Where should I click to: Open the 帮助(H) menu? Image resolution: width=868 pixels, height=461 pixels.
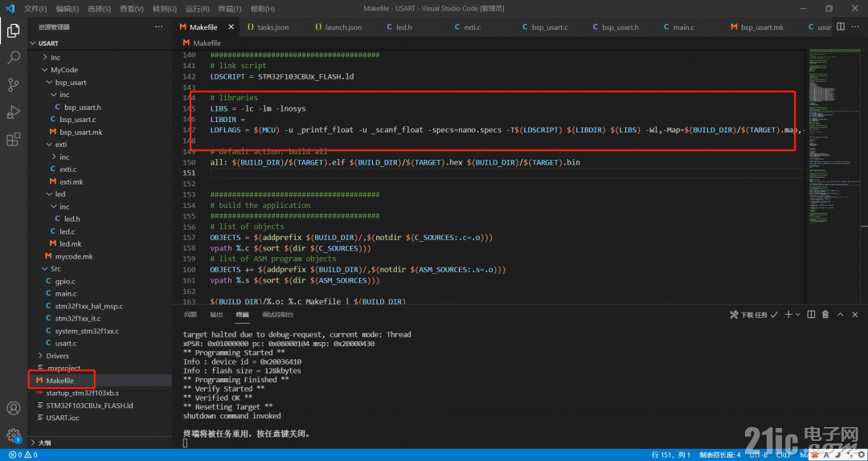262,9
